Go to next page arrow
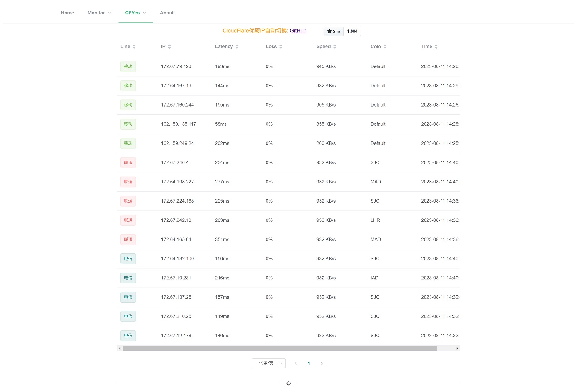 pyautogui.click(x=322, y=363)
